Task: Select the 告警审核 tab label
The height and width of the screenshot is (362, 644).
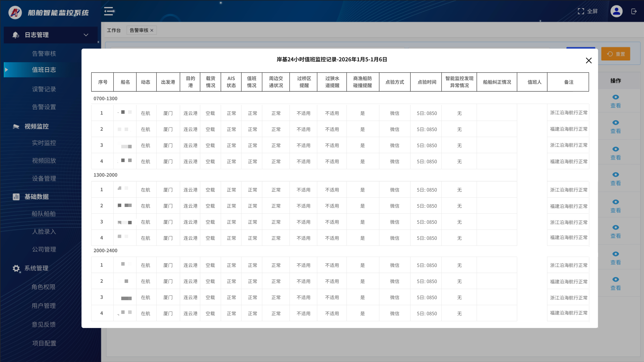Action: [x=139, y=30]
